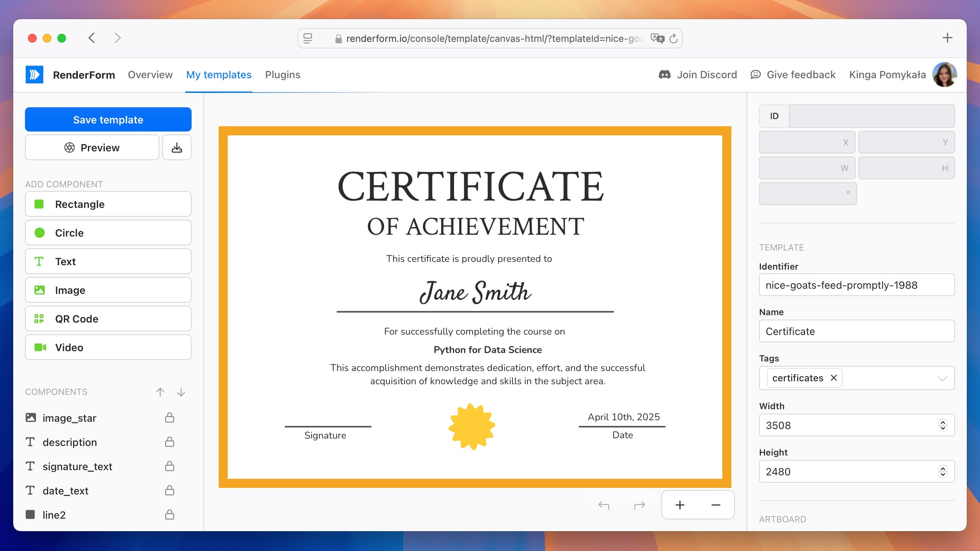The image size is (980, 551).
Task: Click the image icon of image_star
Action: [x=31, y=418]
